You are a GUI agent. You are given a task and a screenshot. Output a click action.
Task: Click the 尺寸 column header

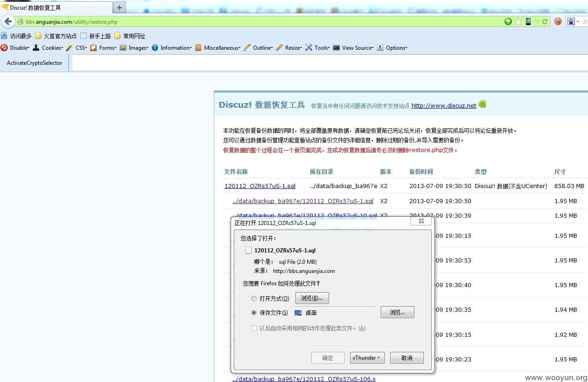(560, 172)
